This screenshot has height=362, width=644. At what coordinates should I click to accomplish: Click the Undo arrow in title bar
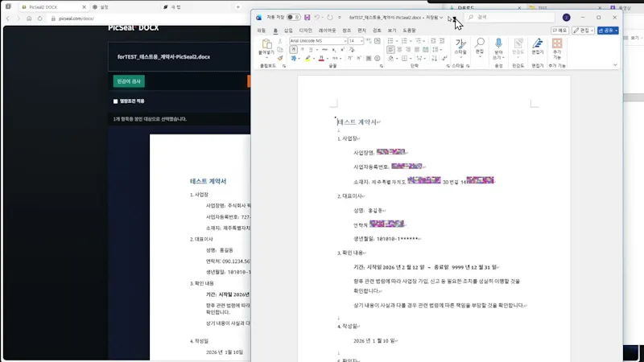pyautogui.click(x=316, y=17)
